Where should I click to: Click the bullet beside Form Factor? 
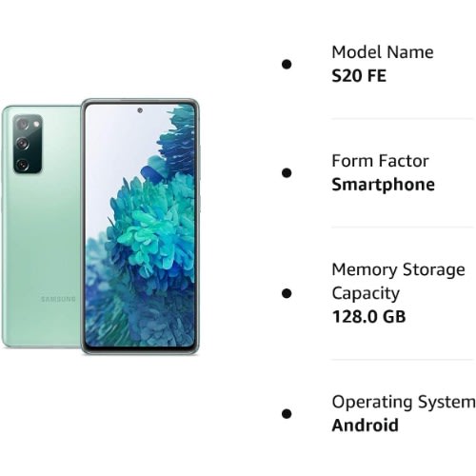(287, 173)
